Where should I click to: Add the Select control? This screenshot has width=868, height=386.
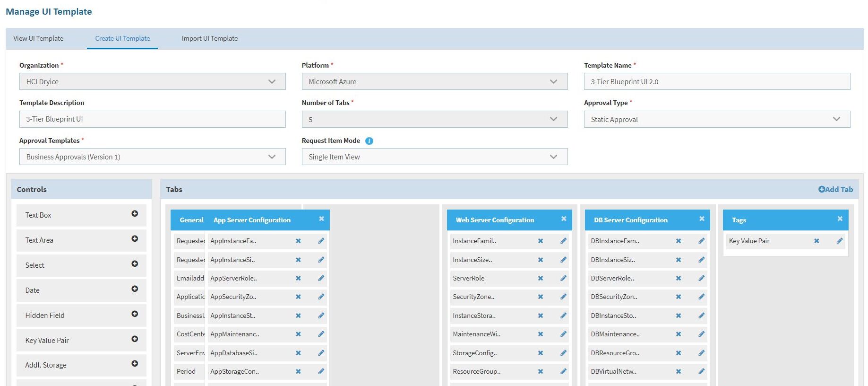(x=135, y=264)
